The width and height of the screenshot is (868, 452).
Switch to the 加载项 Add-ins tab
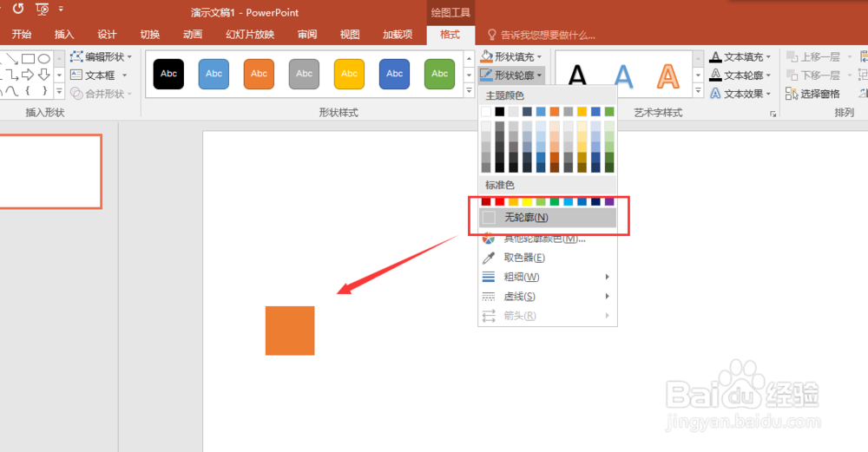[398, 35]
